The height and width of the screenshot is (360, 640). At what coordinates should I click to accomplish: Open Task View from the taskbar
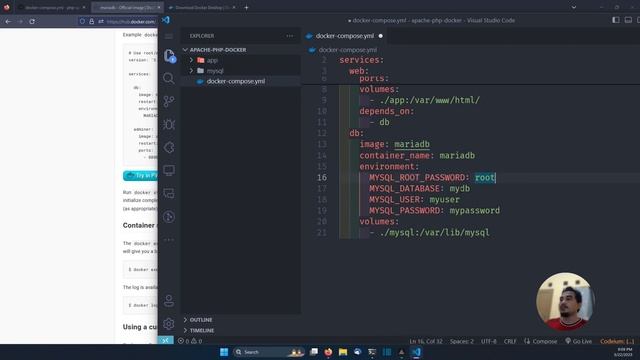pyautogui.click(x=313, y=352)
